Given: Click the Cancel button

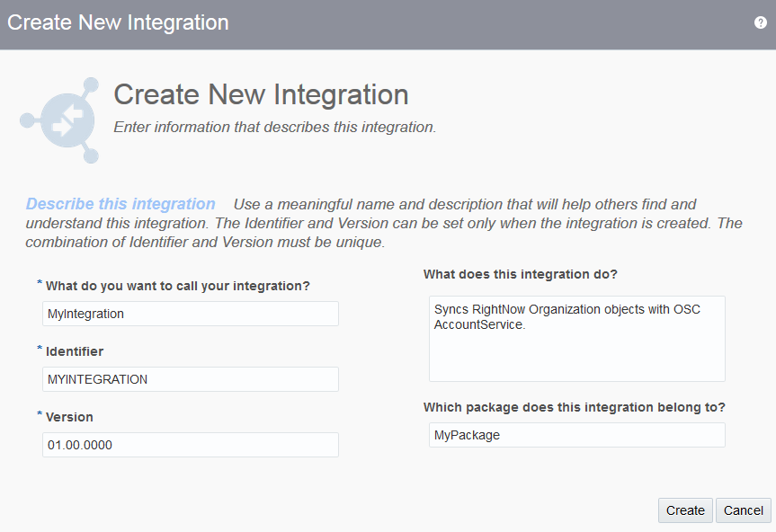Looking at the screenshot, I should click(743, 510).
